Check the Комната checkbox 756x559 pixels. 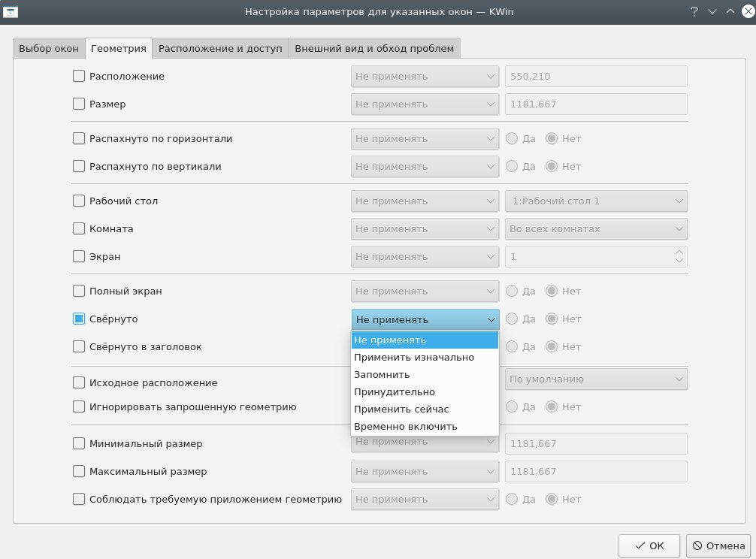point(79,229)
